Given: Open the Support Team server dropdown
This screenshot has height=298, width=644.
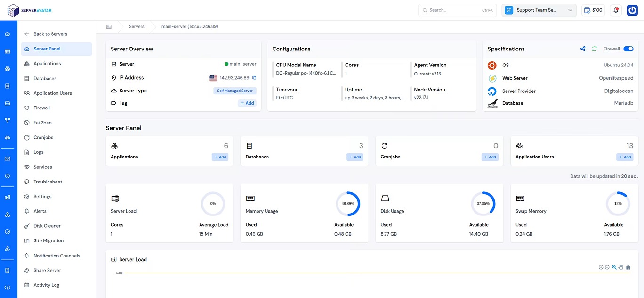Looking at the screenshot, I should point(539,10).
